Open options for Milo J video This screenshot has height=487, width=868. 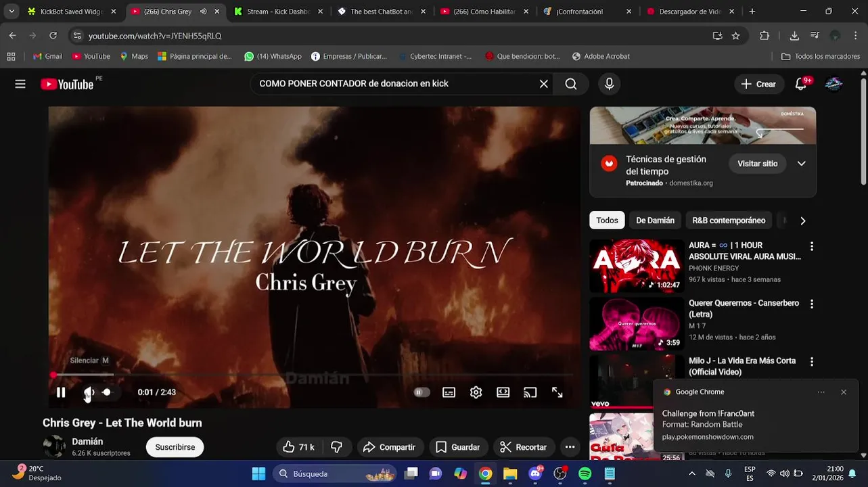click(x=812, y=362)
